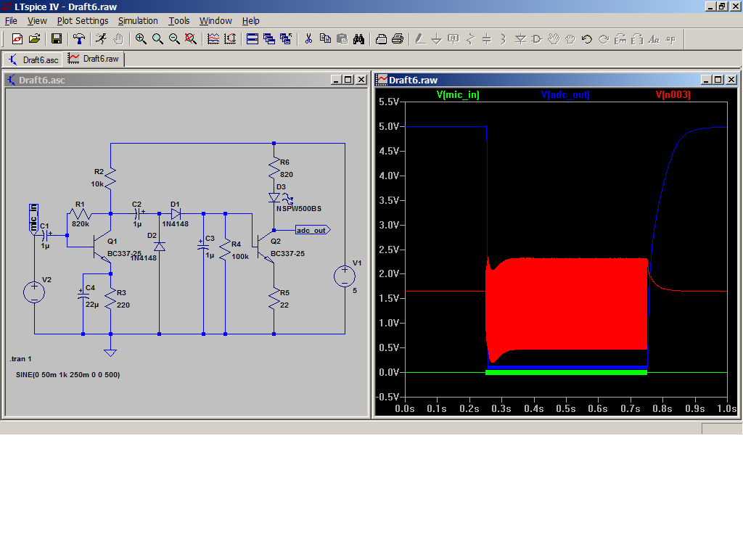Viewport: 743px width, 560px height.
Task: Click the 5.0V vertical axis label
Action: click(390, 126)
